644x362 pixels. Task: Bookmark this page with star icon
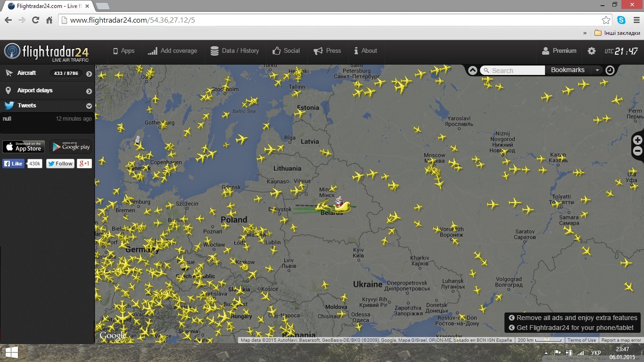tap(606, 20)
